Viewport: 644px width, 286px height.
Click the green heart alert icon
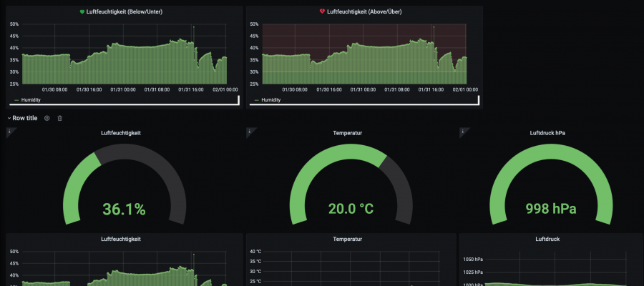[x=82, y=12]
